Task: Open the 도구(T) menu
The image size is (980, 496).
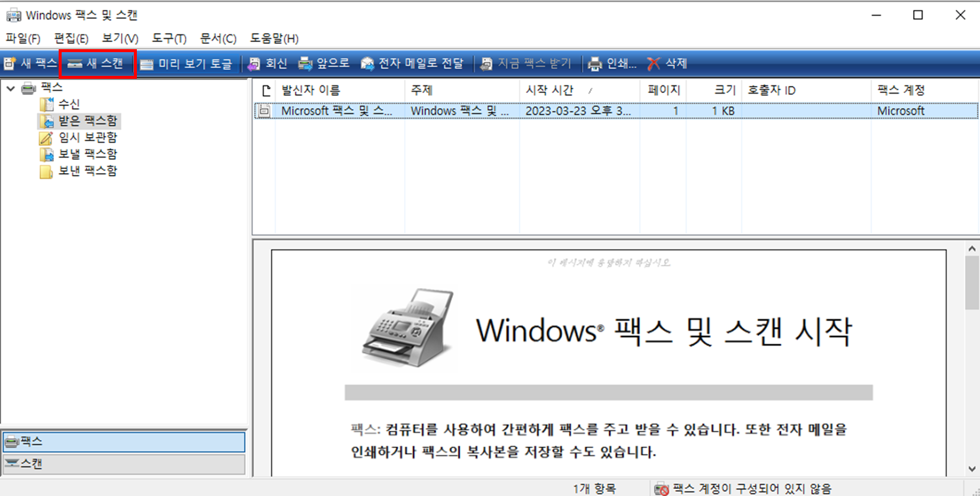Action: (x=169, y=39)
